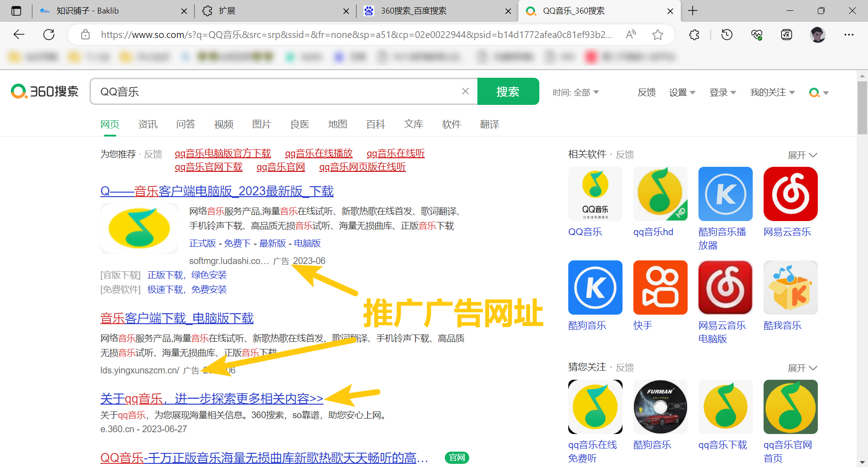Open the 我的关注 dropdown

coord(773,92)
